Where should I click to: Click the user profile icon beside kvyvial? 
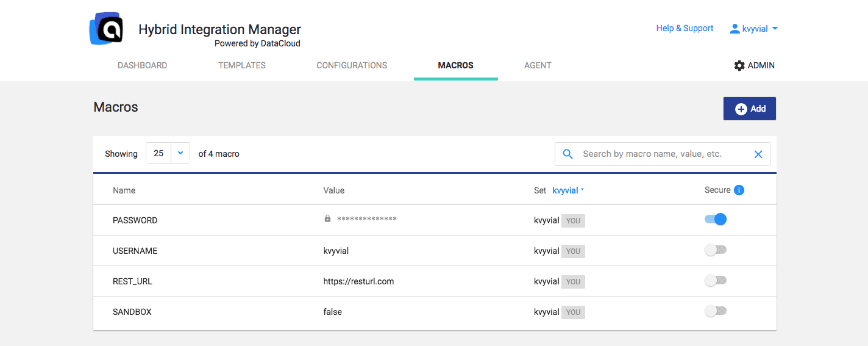click(x=735, y=29)
